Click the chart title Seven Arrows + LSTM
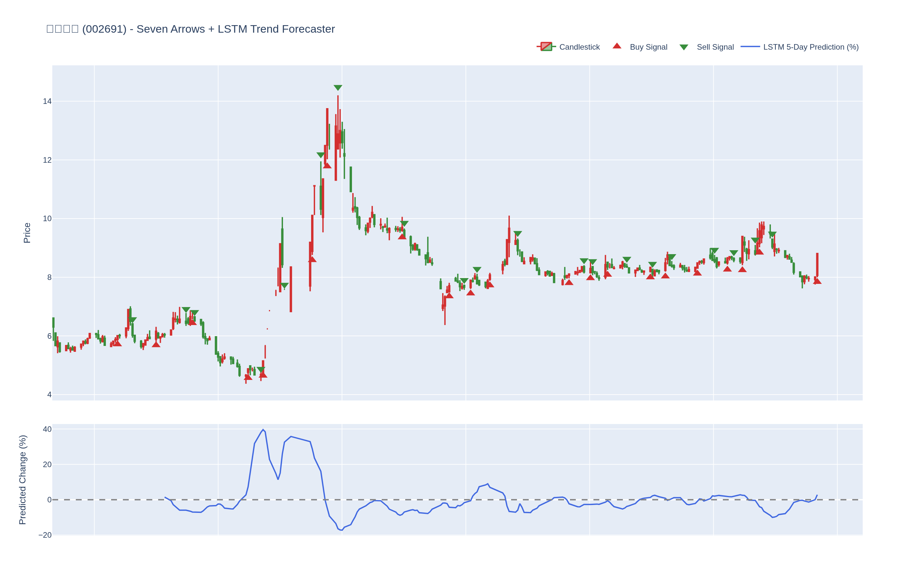Image resolution: width=915 pixels, height=588 pixels. pos(190,29)
